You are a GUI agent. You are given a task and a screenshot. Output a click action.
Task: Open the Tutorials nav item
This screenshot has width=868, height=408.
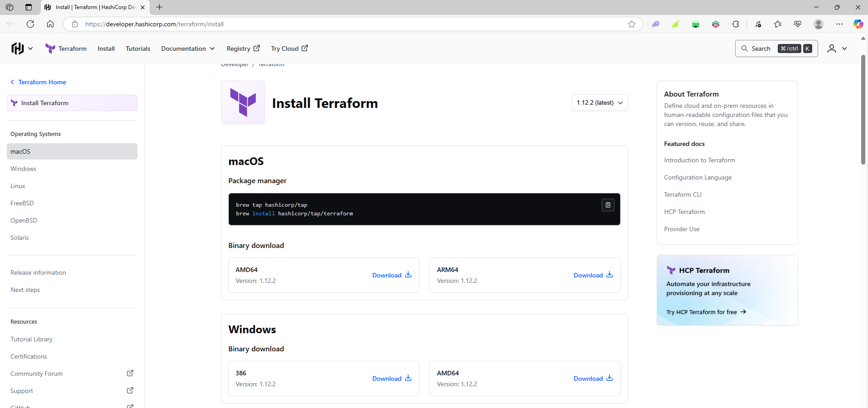tap(138, 49)
